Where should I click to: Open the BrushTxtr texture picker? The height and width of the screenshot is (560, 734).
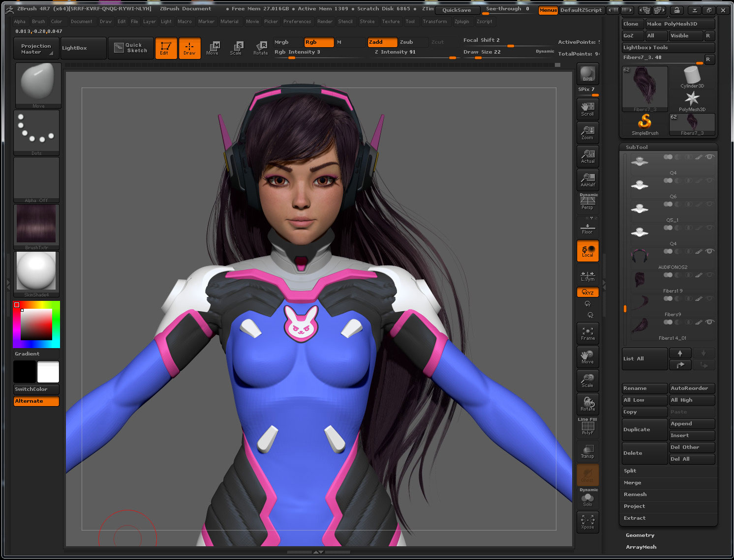(x=36, y=227)
